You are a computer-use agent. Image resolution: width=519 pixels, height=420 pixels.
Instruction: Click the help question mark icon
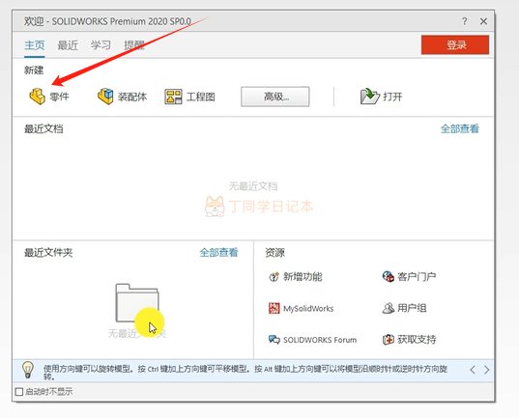click(465, 21)
